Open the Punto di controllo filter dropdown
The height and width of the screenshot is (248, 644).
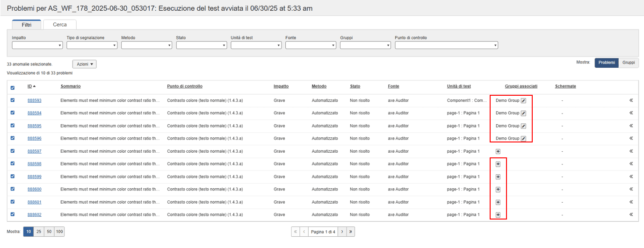tap(446, 45)
